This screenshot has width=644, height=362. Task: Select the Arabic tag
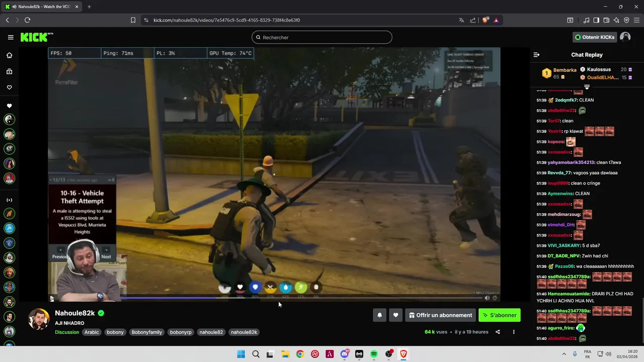tap(92, 332)
